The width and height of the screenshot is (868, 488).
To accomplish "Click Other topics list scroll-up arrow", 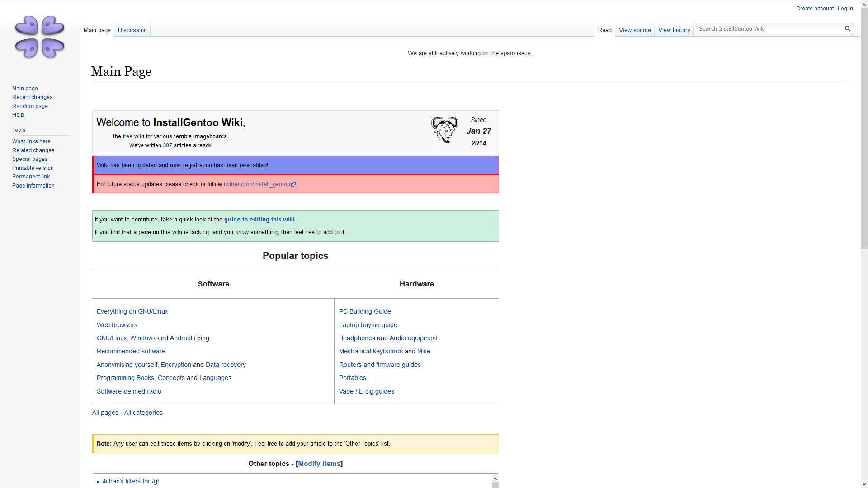I will pos(495,479).
